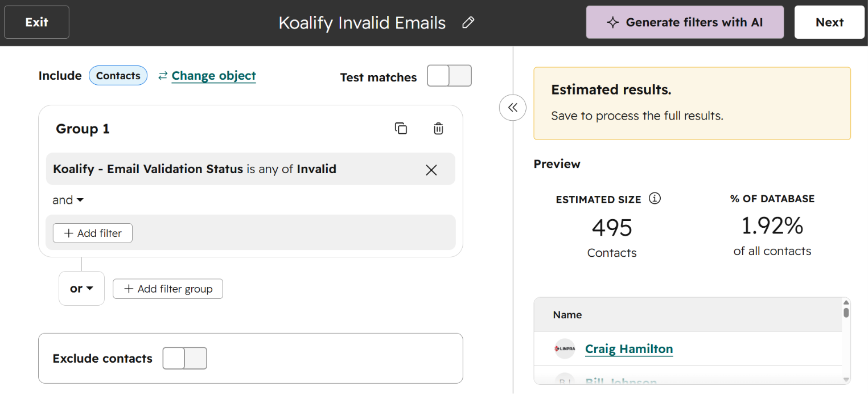Delete Group 1 with trash icon

point(438,129)
